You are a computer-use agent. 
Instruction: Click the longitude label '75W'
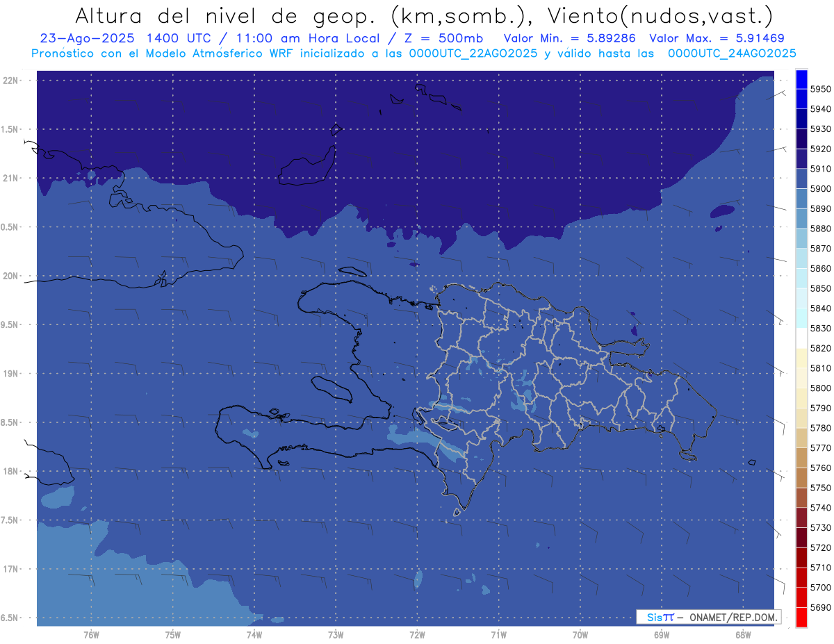point(172,635)
